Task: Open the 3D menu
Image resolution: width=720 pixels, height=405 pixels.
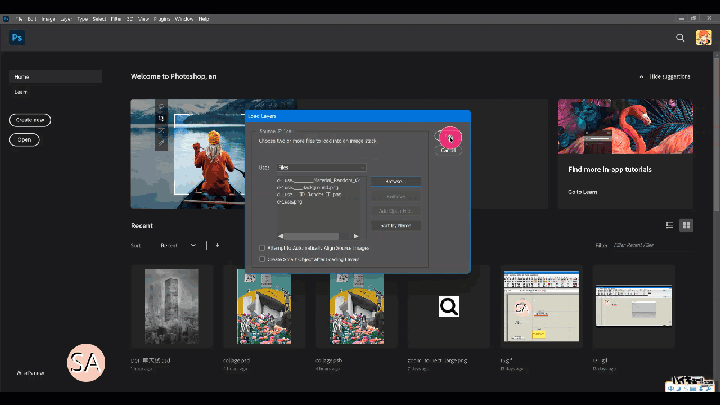Action: point(130,19)
